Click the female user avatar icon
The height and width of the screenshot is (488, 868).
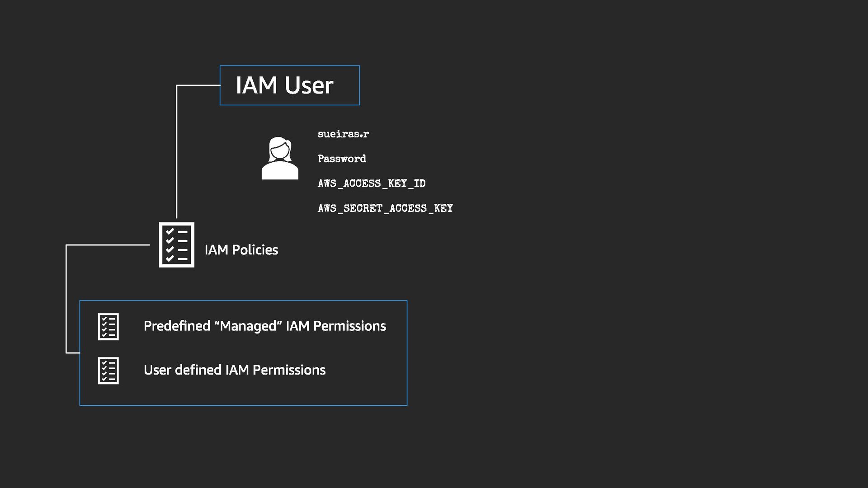pos(280,159)
